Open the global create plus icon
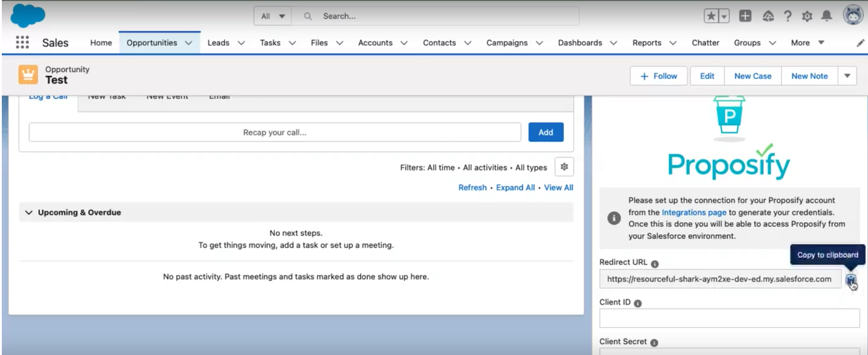868x355 pixels. pos(745,16)
